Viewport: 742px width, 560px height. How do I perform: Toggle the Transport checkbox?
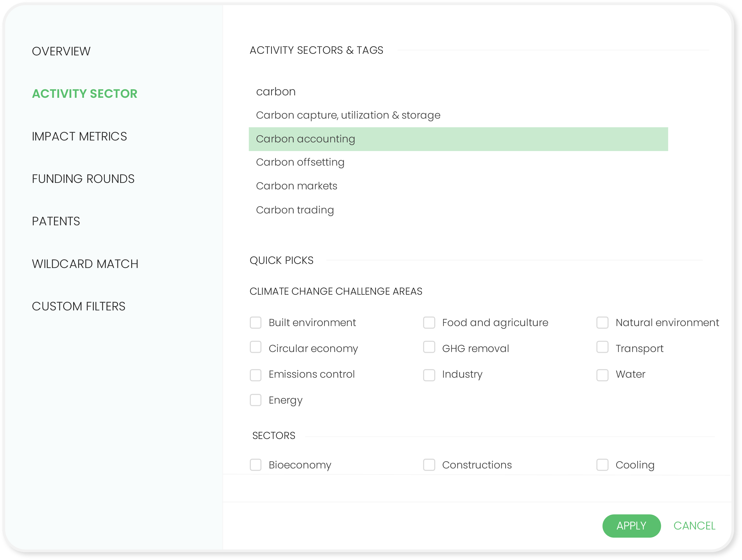click(602, 348)
